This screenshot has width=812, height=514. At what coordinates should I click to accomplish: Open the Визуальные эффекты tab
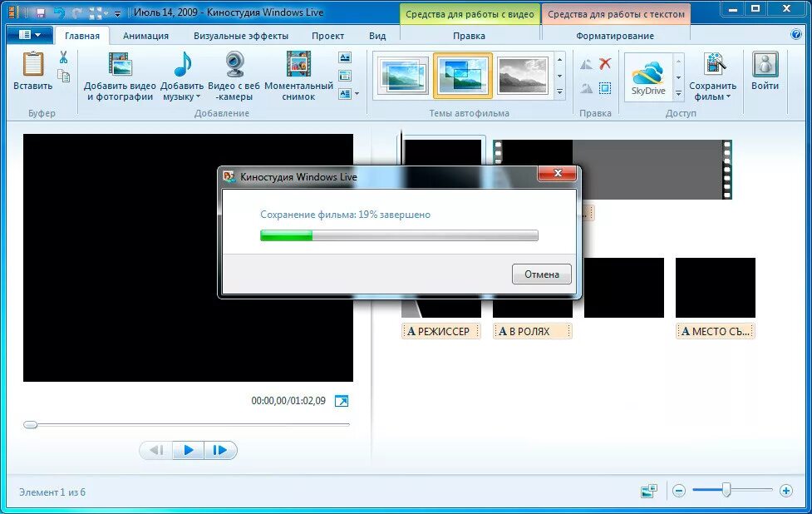click(241, 36)
